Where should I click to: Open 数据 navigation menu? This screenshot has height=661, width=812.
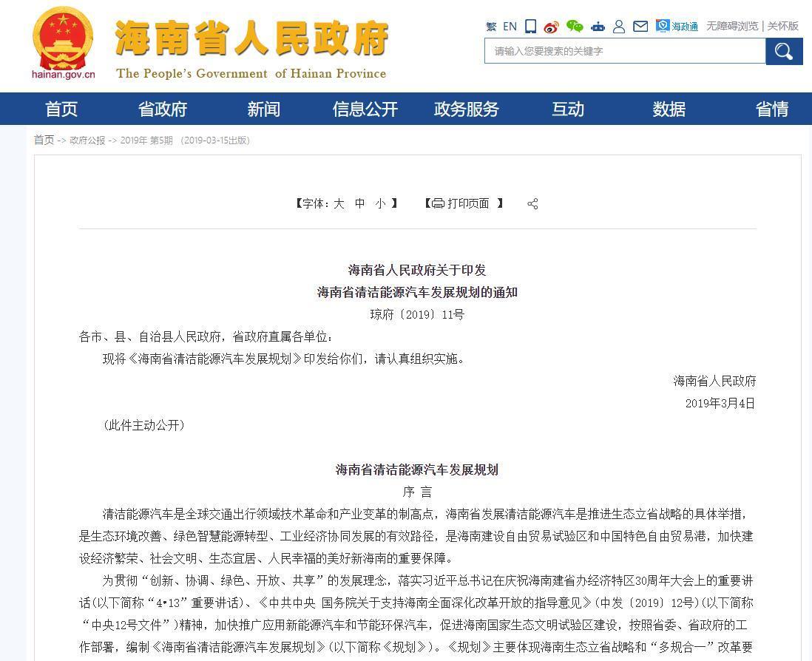point(669,109)
